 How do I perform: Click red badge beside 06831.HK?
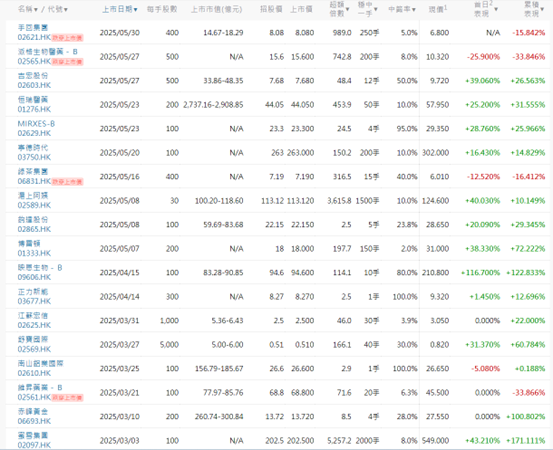67,182
